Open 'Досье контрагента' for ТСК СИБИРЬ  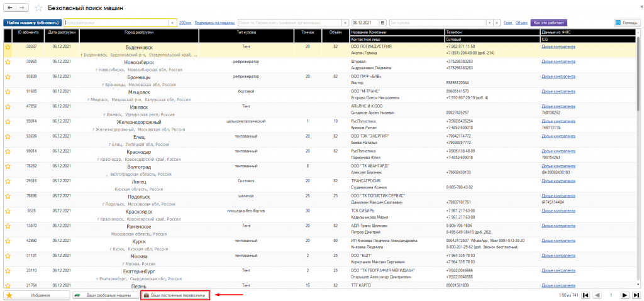(x=558, y=211)
